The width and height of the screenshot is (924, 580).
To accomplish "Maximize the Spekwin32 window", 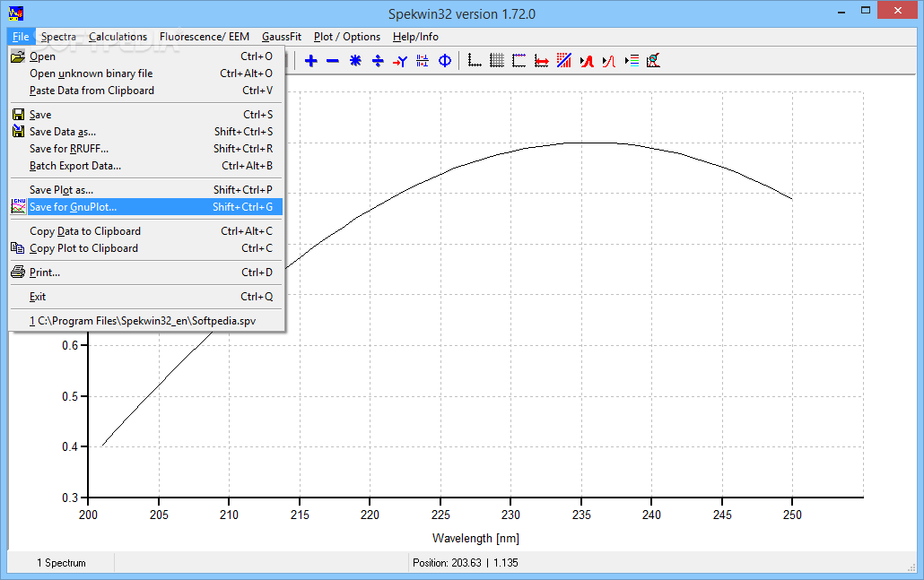I will click(866, 11).
